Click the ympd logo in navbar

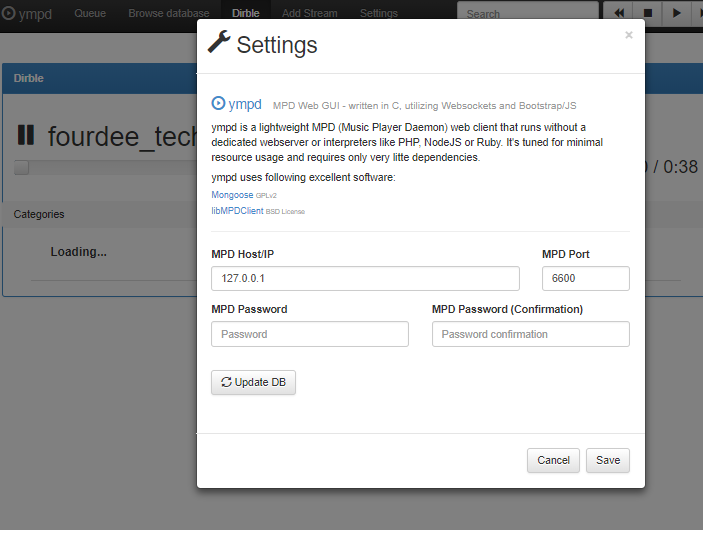click(27, 13)
